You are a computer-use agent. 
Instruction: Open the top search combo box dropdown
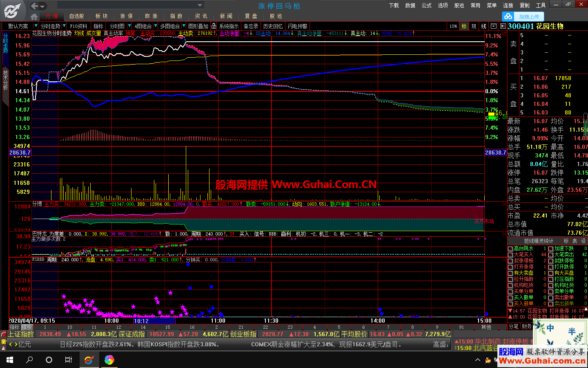(x=200, y=5)
